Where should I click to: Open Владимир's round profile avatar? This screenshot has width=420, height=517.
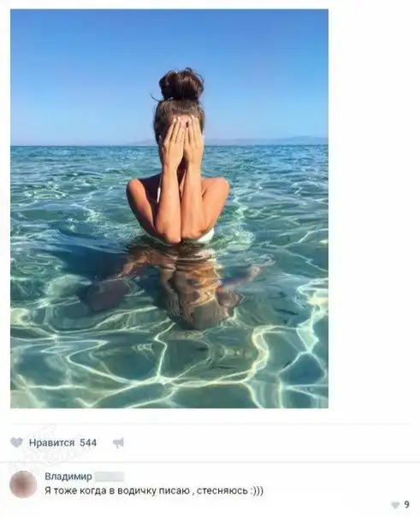point(23,484)
